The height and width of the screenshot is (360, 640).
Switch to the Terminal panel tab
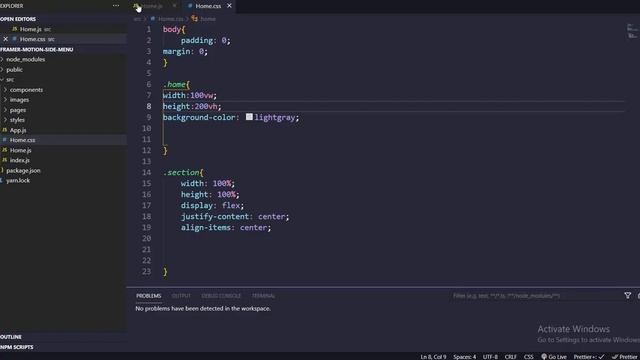tap(263, 296)
